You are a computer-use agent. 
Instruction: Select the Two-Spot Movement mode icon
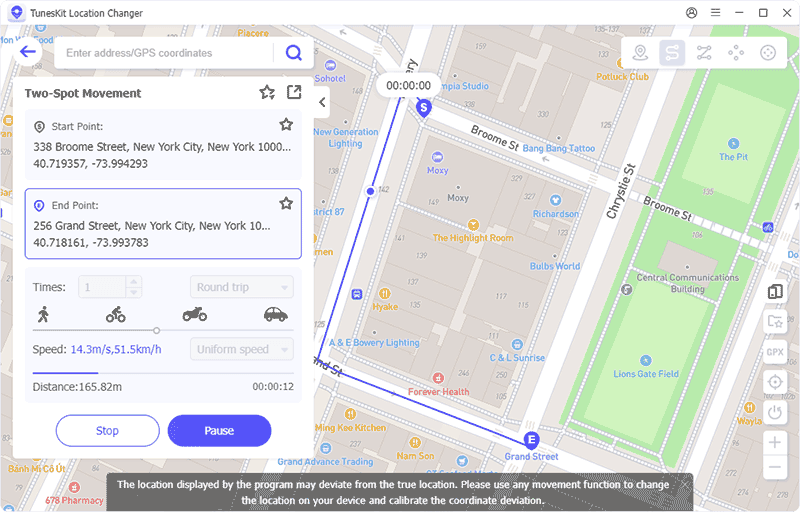point(672,53)
